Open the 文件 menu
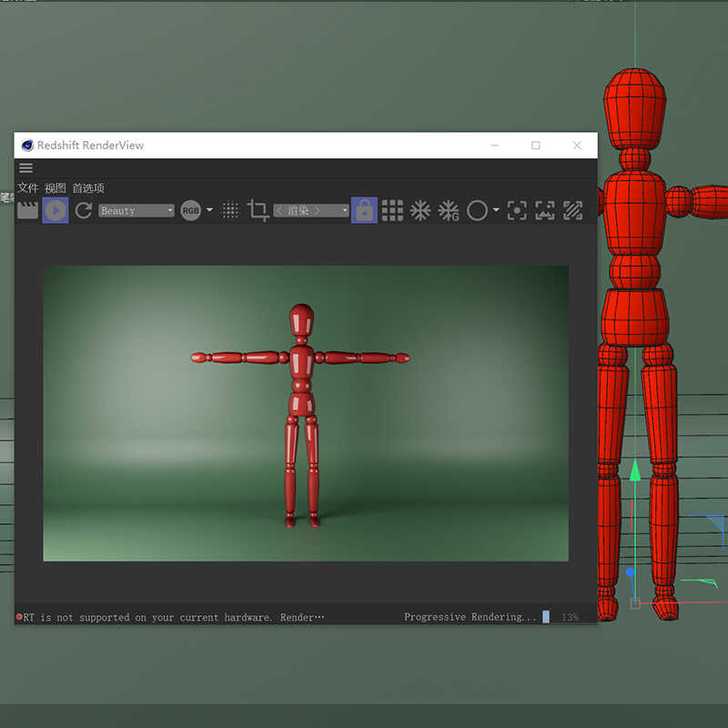The height and width of the screenshot is (728, 728). click(27, 187)
